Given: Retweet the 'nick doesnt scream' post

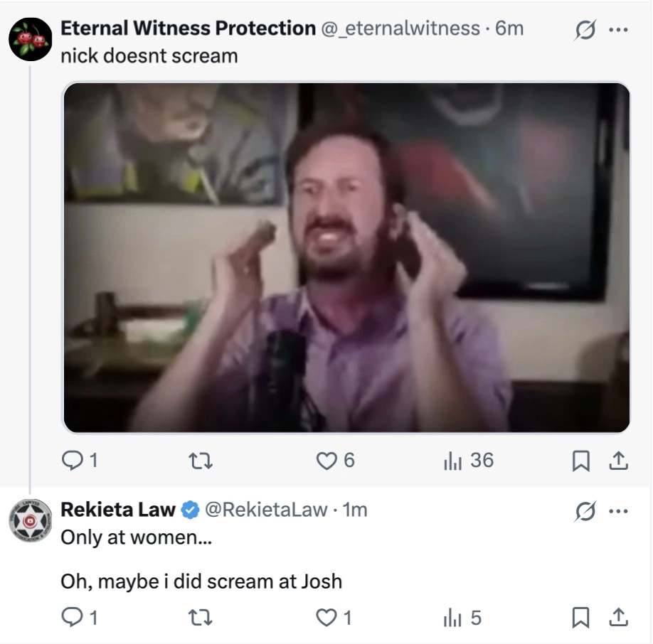Looking at the screenshot, I should (x=201, y=461).
